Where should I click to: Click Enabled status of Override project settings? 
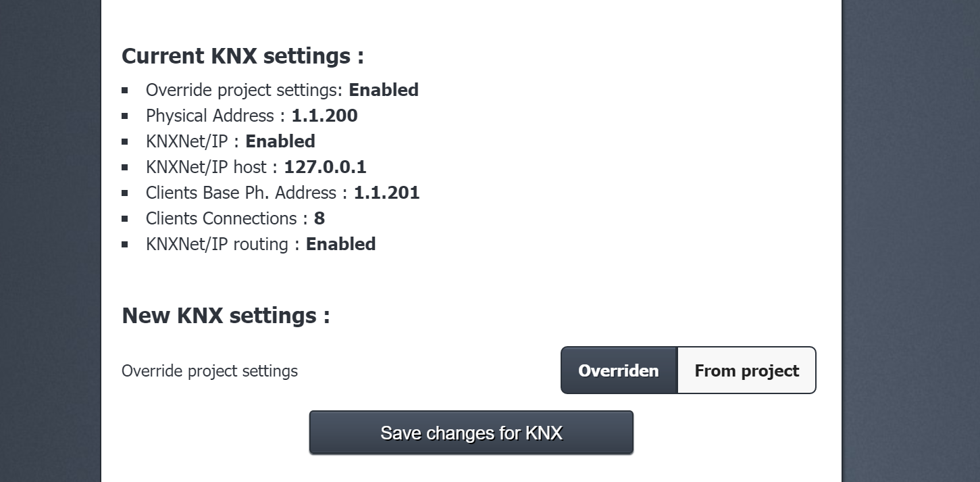(x=384, y=90)
